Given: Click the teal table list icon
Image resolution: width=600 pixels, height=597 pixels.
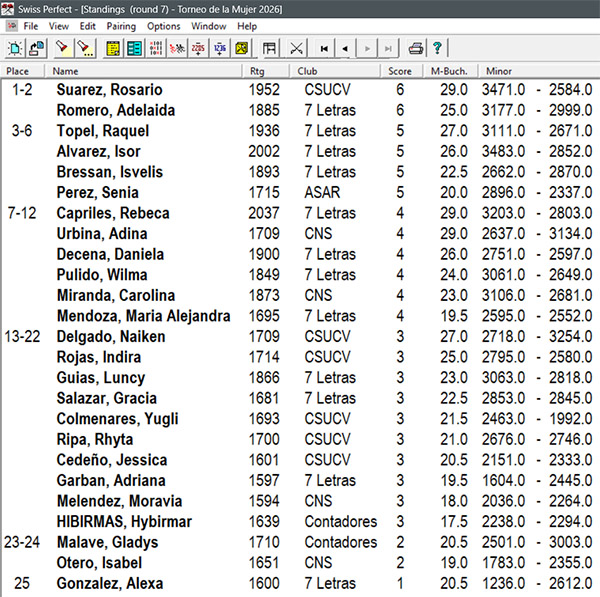Looking at the screenshot, I should (133, 48).
